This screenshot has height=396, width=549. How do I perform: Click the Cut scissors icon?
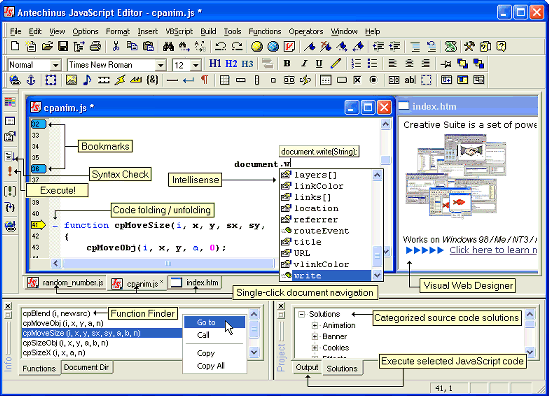[x=116, y=46]
